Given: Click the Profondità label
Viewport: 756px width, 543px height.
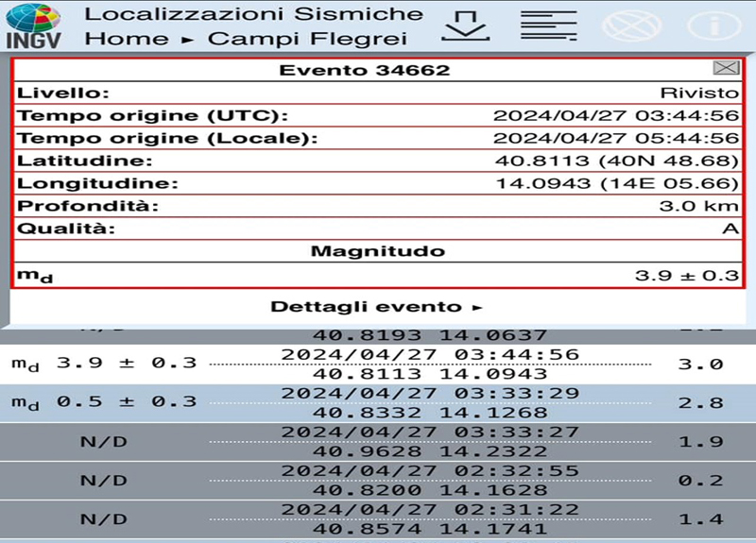Looking at the screenshot, I should pos(88,206).
